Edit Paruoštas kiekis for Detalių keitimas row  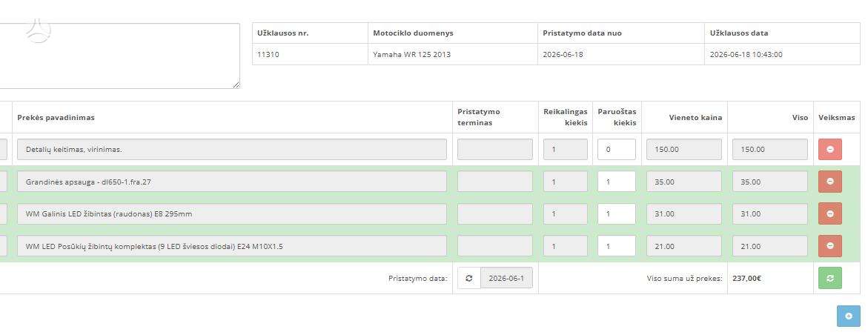tap(617, 150)
